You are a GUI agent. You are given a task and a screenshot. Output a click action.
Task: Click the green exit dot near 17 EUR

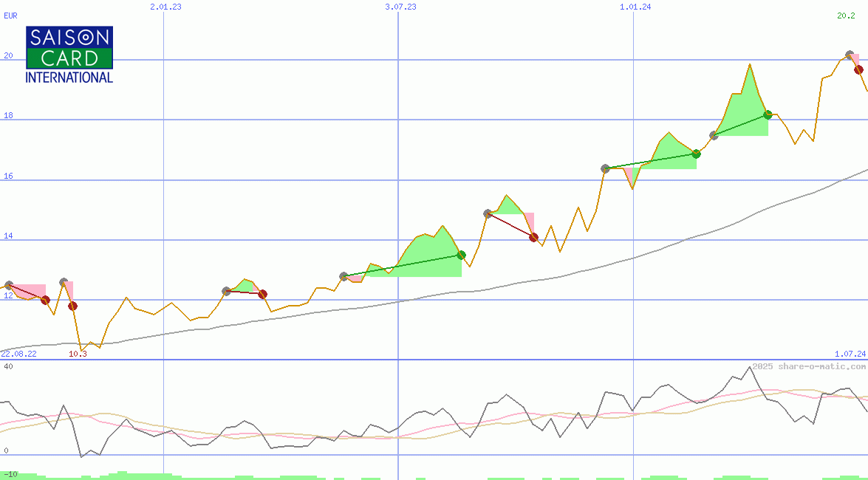pos(697,154)
